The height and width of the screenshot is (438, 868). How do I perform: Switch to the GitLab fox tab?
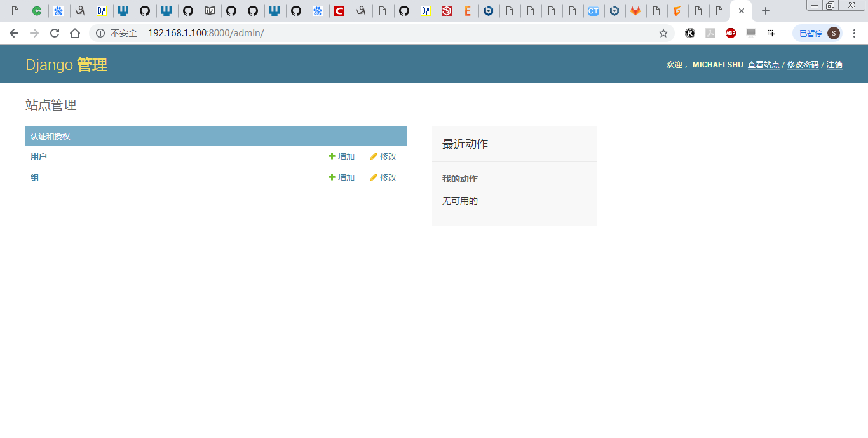[635, 11]
